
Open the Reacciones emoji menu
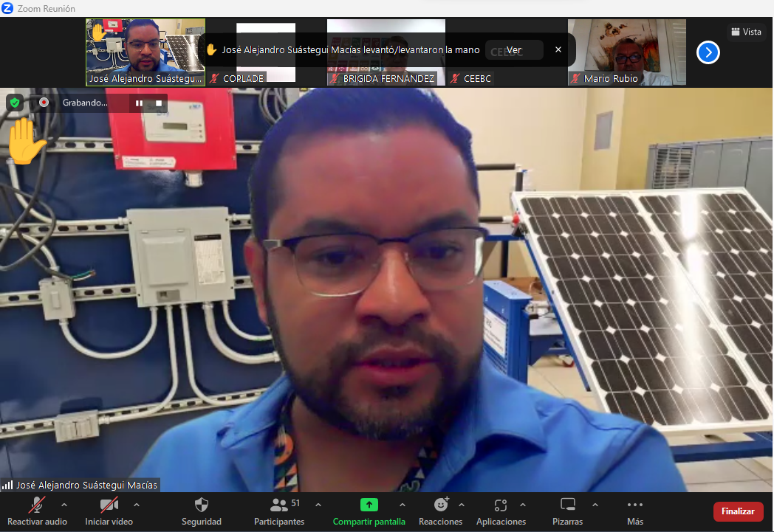441,511
